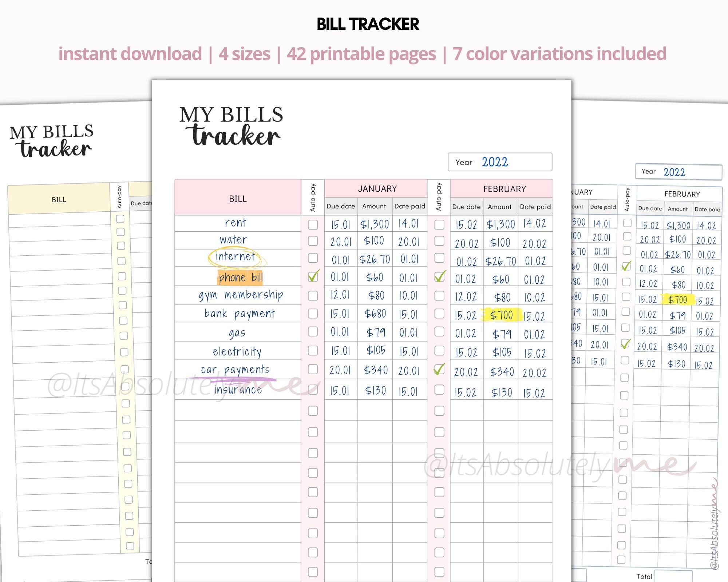728x582 pixels.
Task: Check an empty auto-pay box below the insurance row
Action: (x=312, y=410)
